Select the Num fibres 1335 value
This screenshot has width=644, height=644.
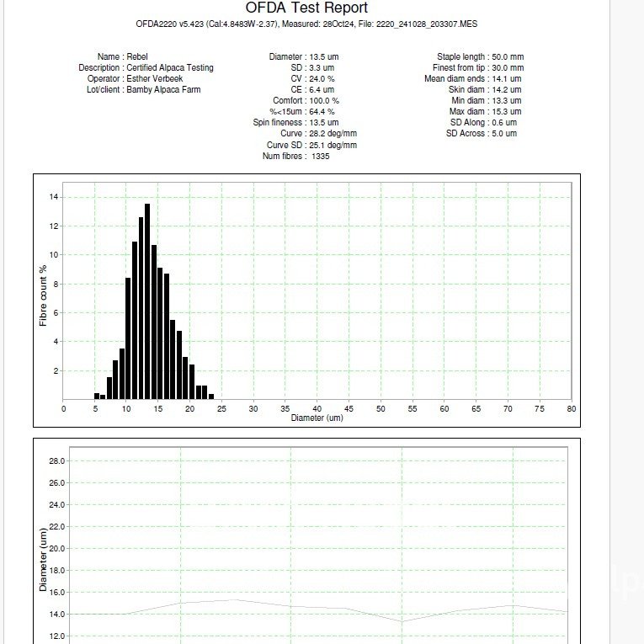tap(321, 156)
